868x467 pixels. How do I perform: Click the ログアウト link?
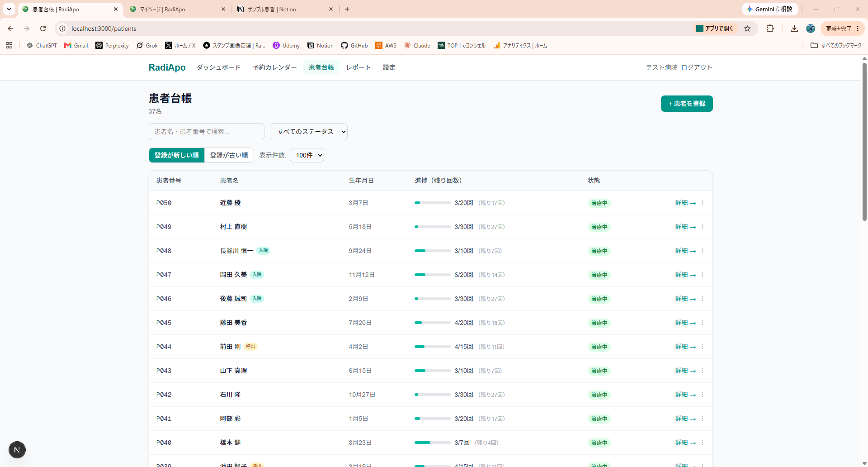[697, 67]
